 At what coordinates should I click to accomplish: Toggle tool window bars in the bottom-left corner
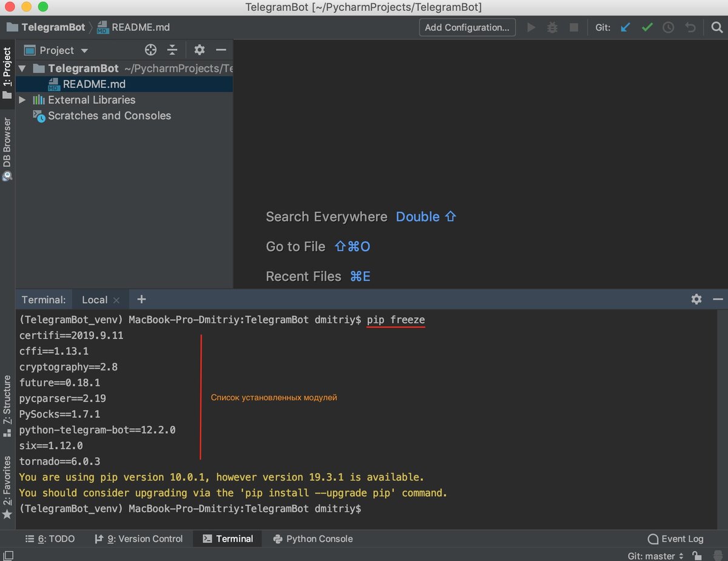(8, 555)
